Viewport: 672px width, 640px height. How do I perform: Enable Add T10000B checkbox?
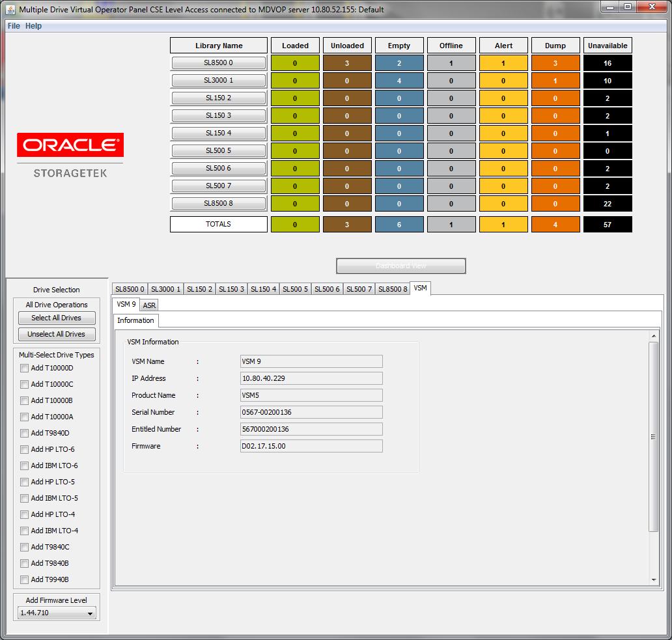pyautogui.click(x=25, y=400)
